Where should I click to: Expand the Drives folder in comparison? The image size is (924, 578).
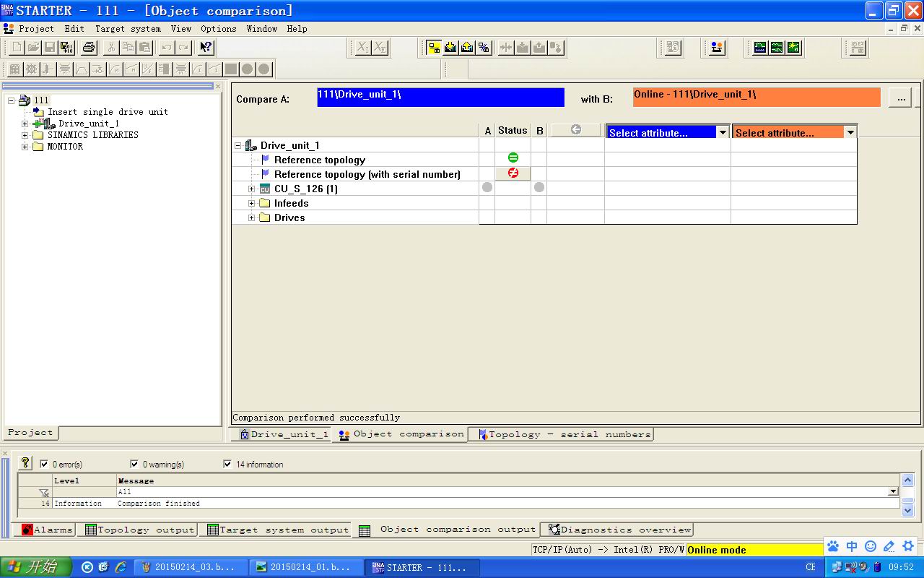252,217
